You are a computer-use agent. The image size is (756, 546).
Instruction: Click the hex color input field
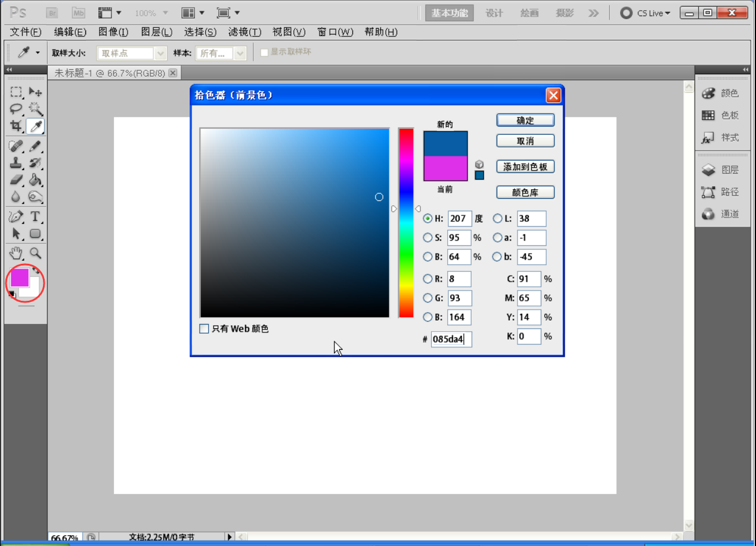tap(451, 340)
